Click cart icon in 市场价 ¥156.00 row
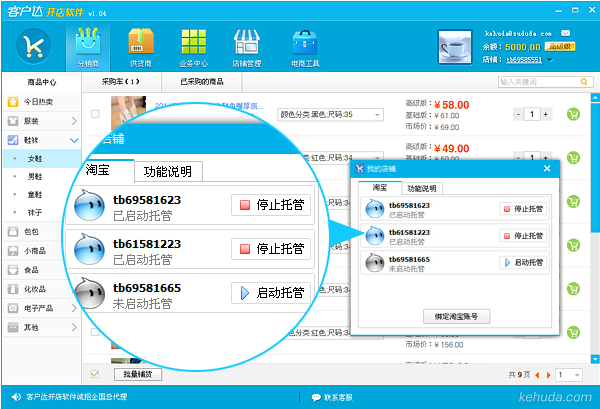The height and width of the screenshot is (409, 600). coord(573,332)
